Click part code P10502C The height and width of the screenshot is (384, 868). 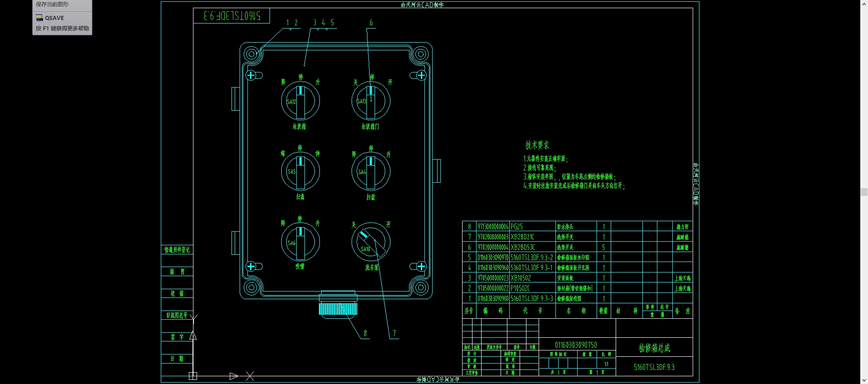pos(520,288)
